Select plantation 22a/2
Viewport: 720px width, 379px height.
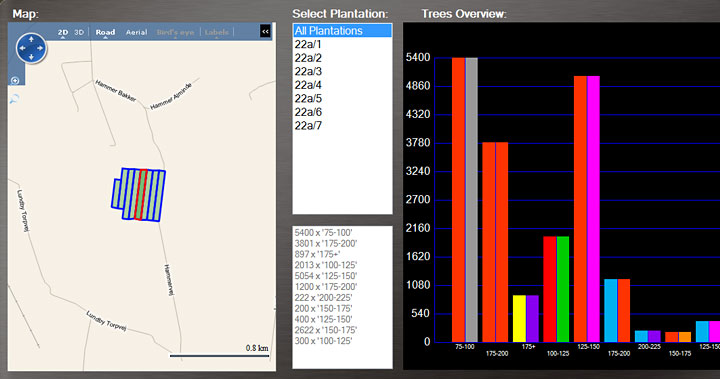343,58
